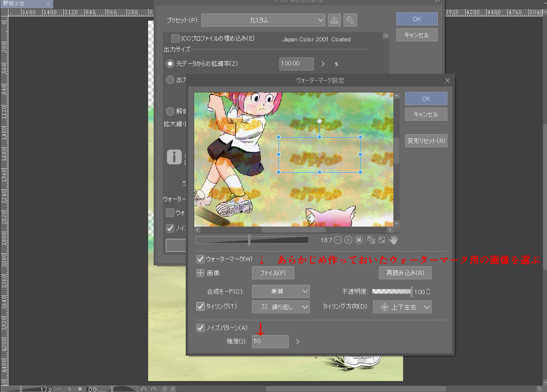Image resolution: width=547 pixels, height=392 pixels.
Task: Select the hand pan tool icon
Action: coord(393,240)
